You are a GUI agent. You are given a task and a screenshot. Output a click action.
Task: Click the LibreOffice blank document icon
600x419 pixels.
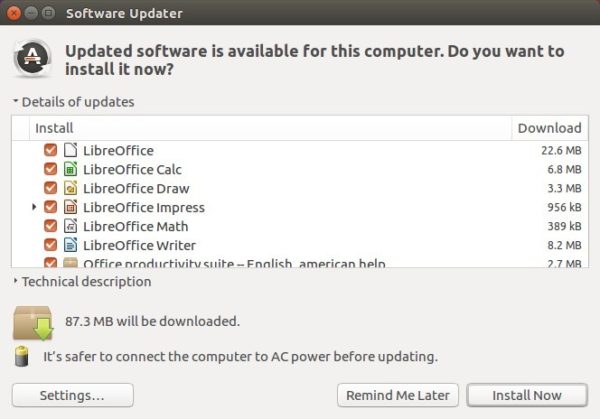pos(70,150)
